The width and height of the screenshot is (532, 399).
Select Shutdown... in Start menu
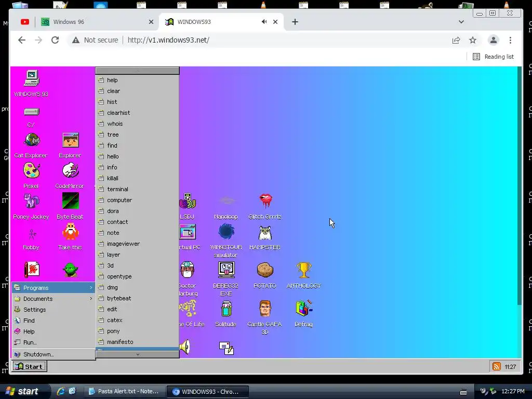(54, 354)
